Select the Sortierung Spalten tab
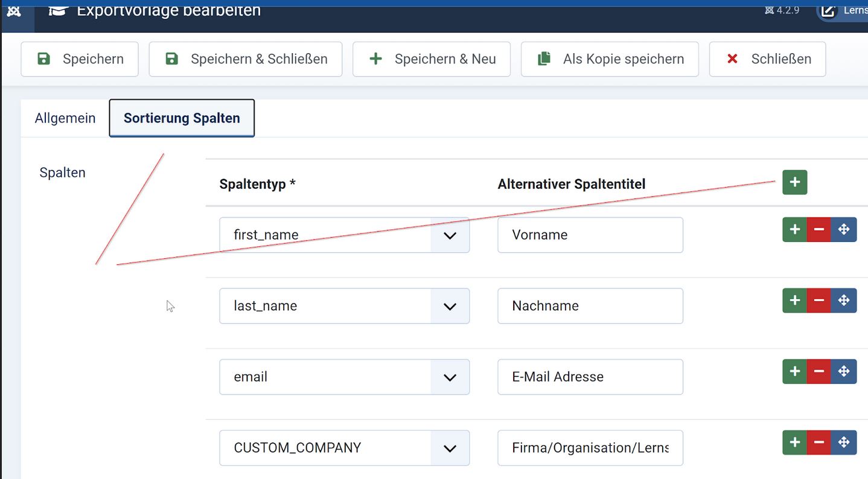Viewport: 868px width, 479px height. pos(182,118)
